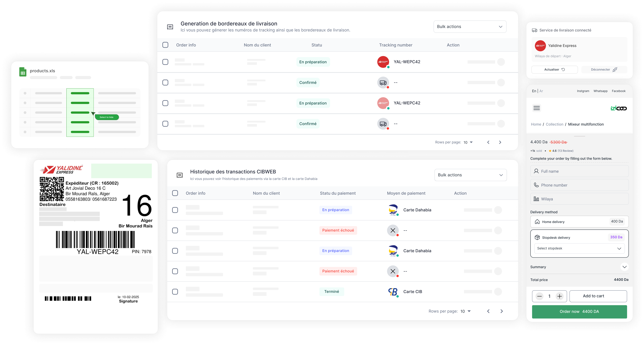Open the Instgram link
The height and width of the screenshot is (345, 644).
point(583,91)
